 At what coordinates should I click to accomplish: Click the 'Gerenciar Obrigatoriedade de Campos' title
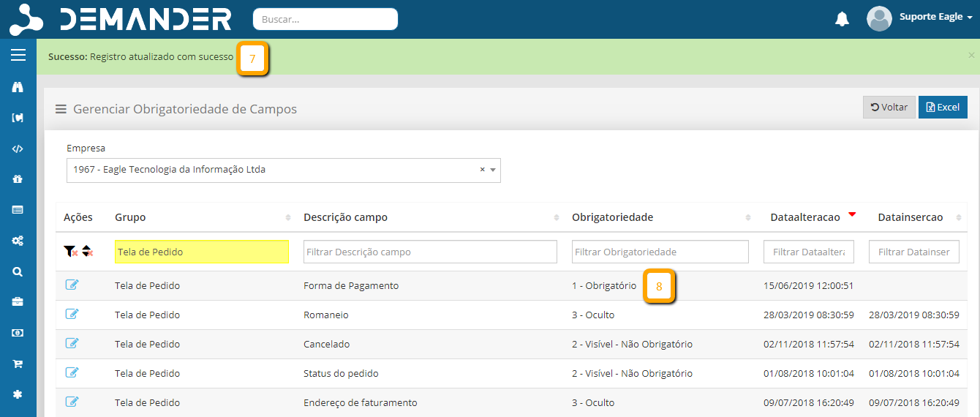click(185, 109)
